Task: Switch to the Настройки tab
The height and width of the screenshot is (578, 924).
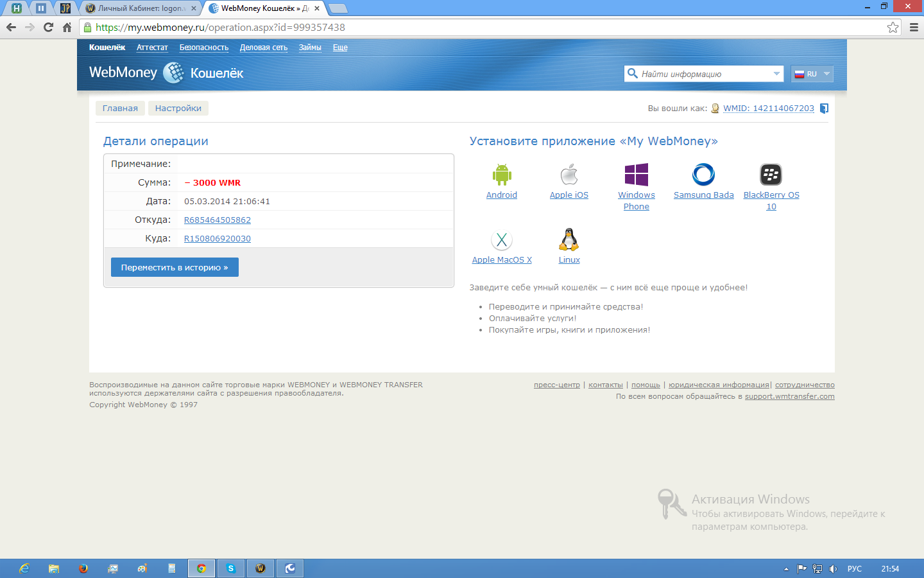Action: pos(178,108)
